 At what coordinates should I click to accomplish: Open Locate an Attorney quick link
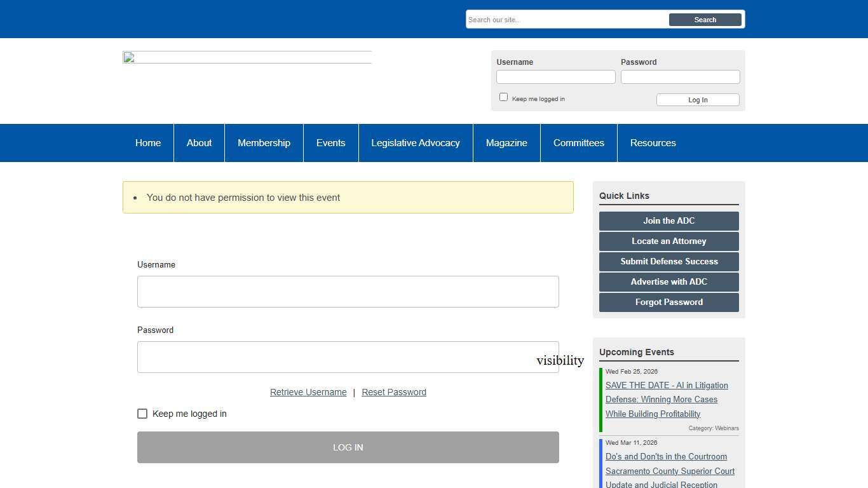[x=668, y=241]
